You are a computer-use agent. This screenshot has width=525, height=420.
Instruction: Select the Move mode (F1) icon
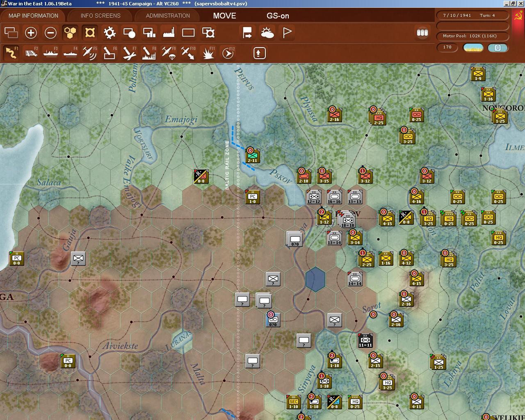(11, 53)
